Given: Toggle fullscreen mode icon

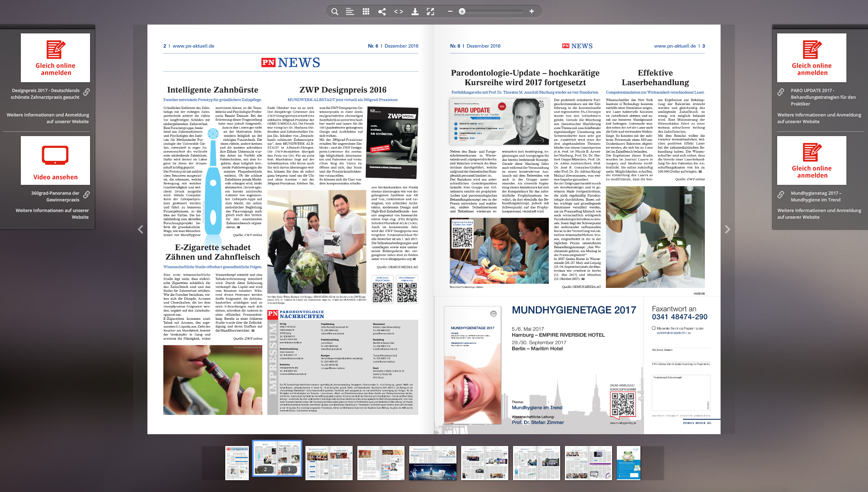Looking at the screenshot, I should click(x=430, y=12).
